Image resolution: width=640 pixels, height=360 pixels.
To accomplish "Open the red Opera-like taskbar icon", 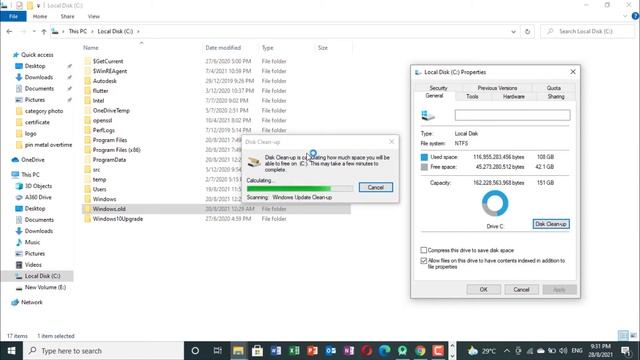I will pos(367,351).
